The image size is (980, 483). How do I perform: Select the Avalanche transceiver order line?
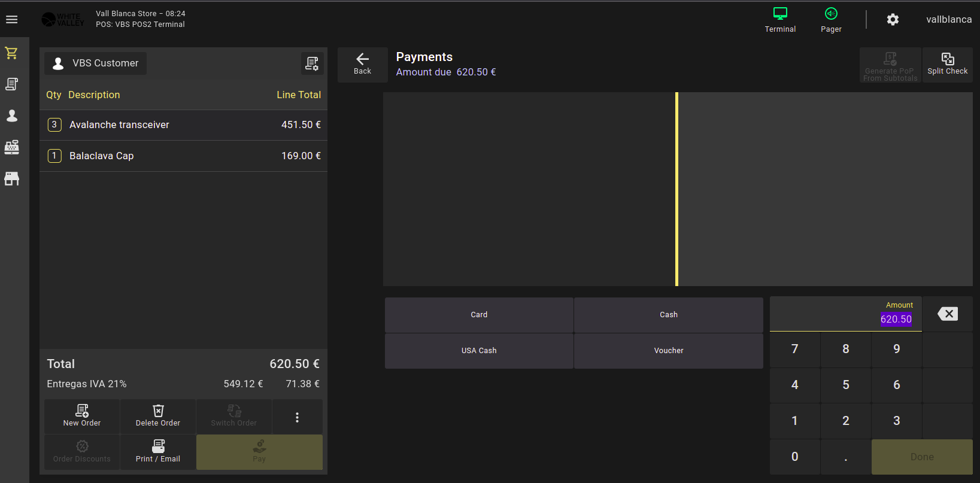coord(183,125)
